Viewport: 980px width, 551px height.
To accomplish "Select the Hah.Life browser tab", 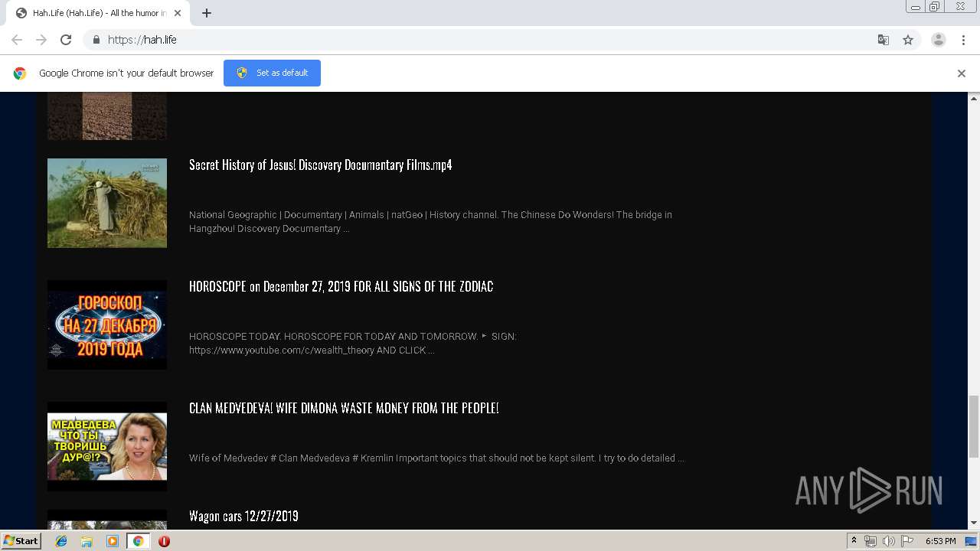I will 98,13.
